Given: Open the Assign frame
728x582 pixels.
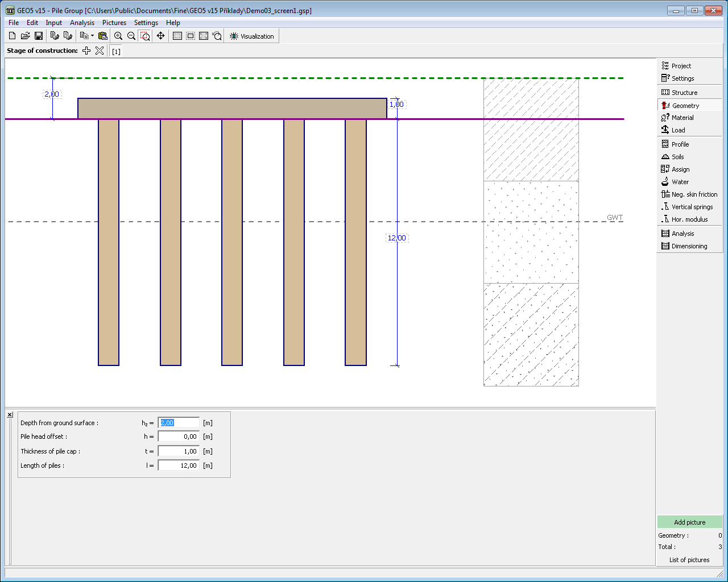Looking at the screenshot, I should 690,169.
